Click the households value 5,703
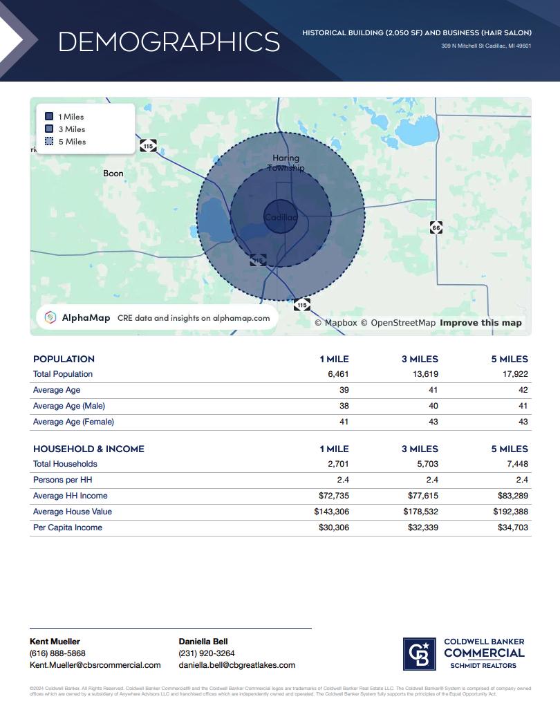Image resolution: width=560 pixels, height=728 pixels. click(x=428, y=464)
